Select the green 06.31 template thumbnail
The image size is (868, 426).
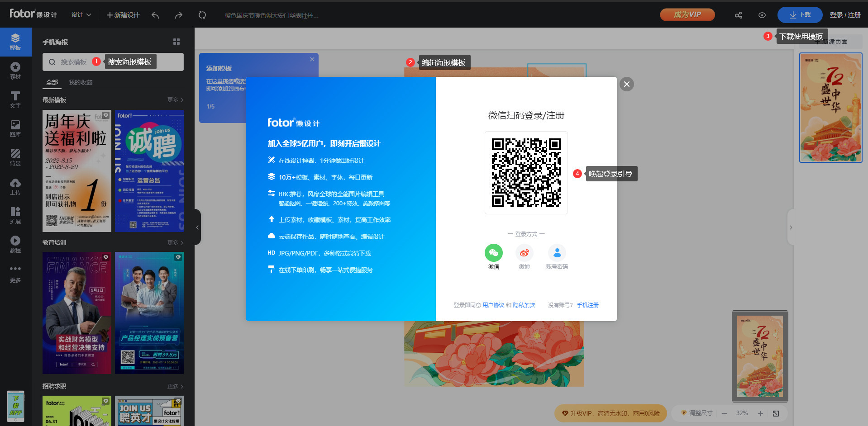[77, 411]
